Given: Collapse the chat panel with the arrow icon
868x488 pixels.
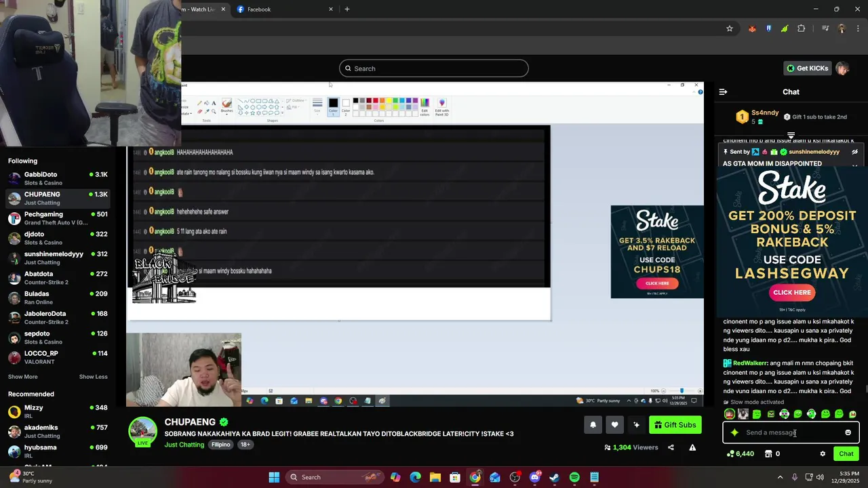Looking at the screenshot, I should click(x=723, y=91).
